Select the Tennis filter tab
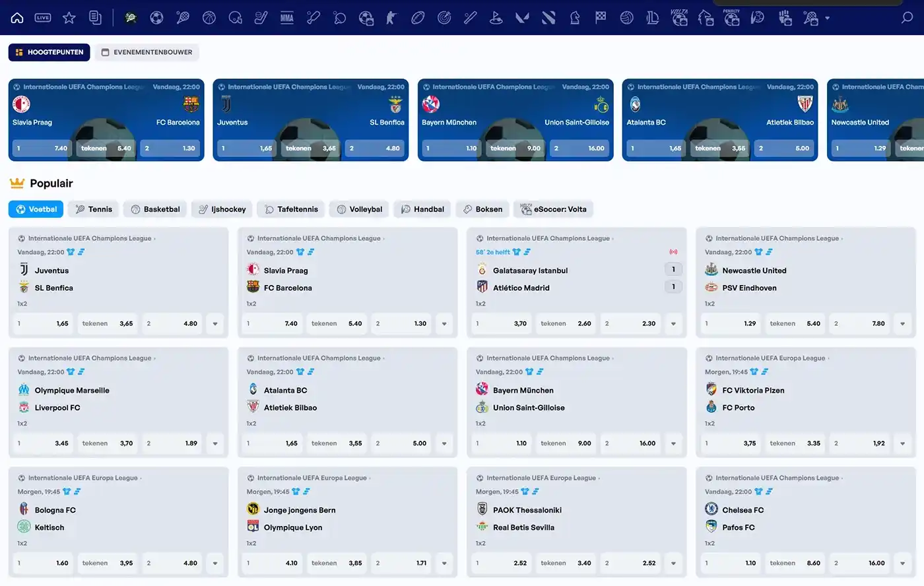924x586 pixels. click(93, 209)
